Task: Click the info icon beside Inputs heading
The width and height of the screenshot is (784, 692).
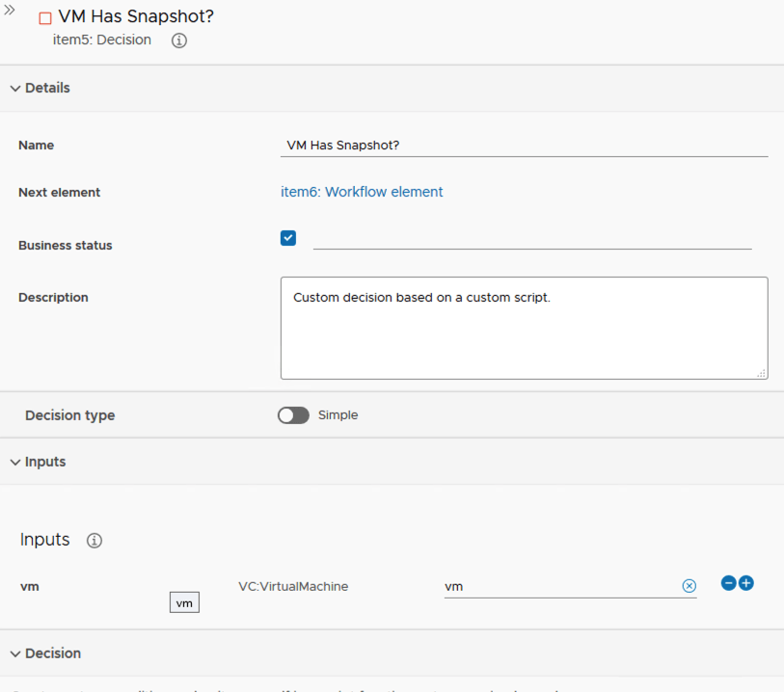Action: pos(95,541)
